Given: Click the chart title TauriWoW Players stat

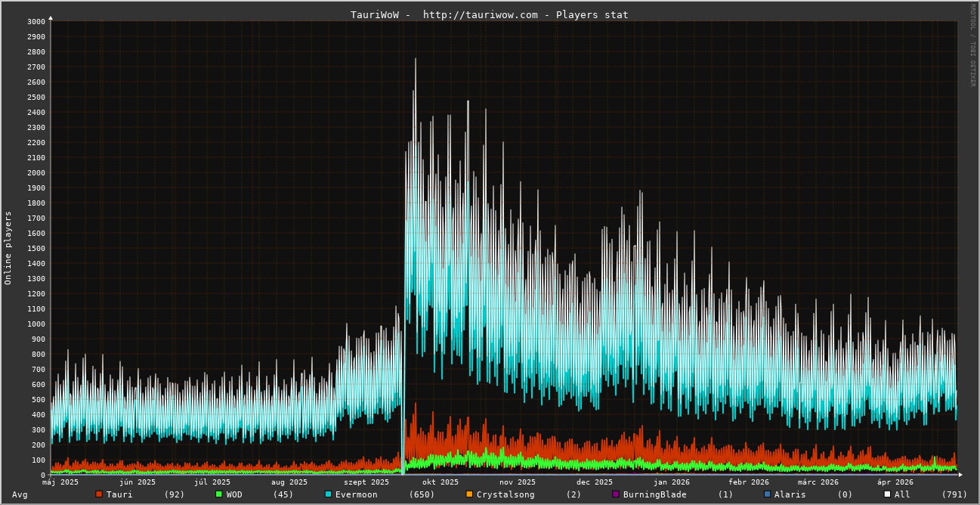Looking at the screenshot, I should (x=489, y=14).
